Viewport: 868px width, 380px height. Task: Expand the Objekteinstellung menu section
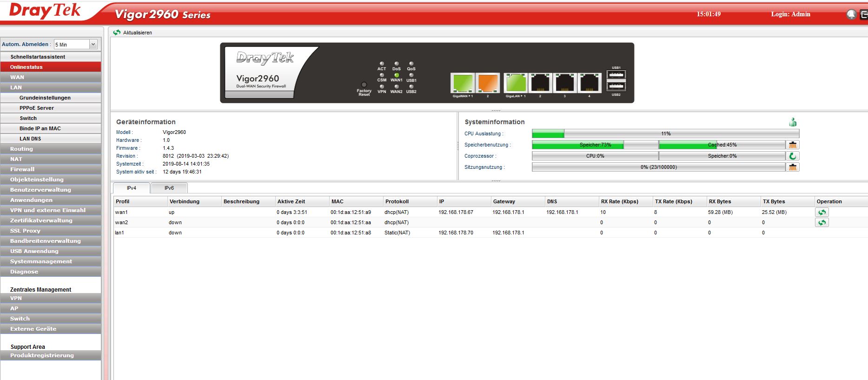(51, 180)
